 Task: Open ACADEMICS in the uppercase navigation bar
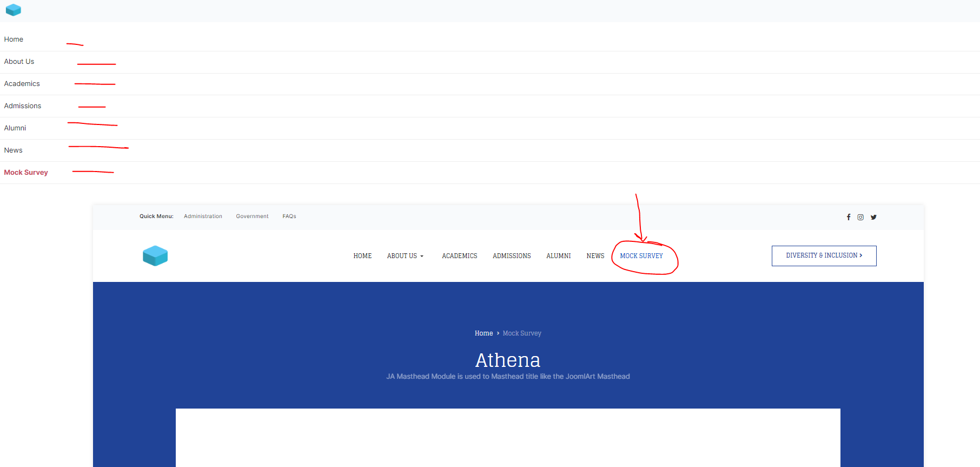click(x=460, y=256)
